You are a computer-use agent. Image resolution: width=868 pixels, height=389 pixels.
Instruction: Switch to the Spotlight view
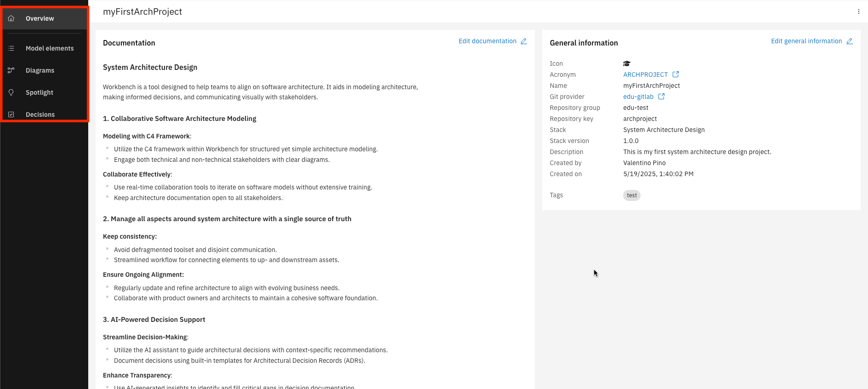(40, 92)
